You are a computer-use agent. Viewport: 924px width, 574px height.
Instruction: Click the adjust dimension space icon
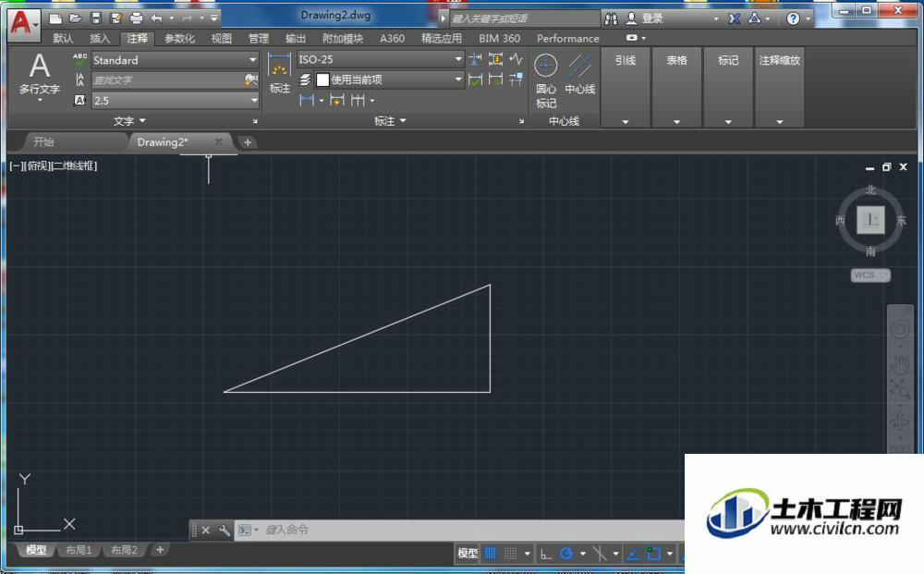pyautogui.click(x=495, y=59)
